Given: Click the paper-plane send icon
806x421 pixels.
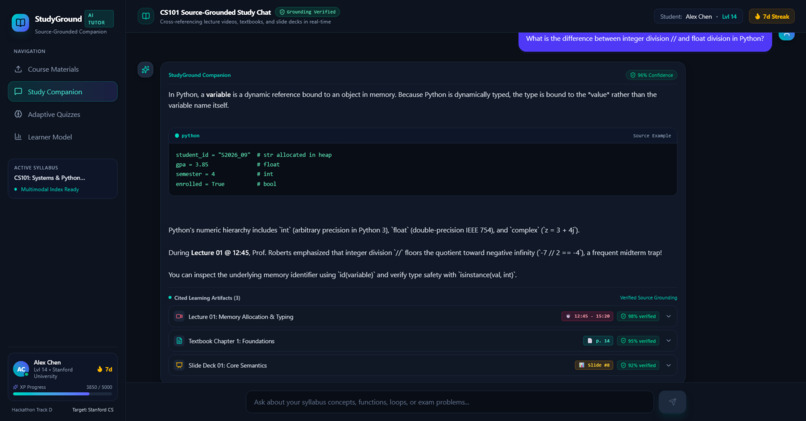Looking at the screenshot, I should point(672,402).
